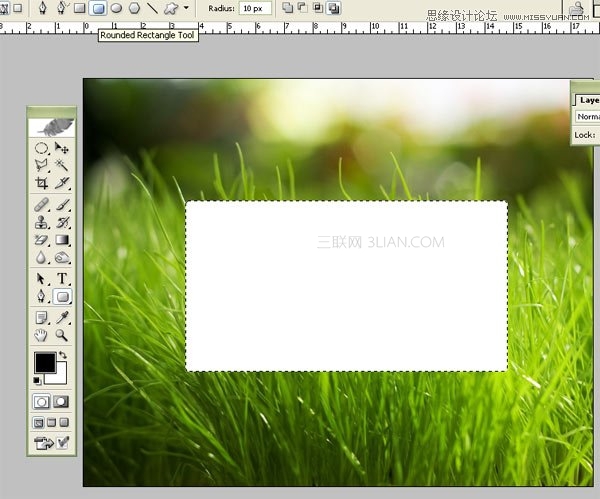Switch to Standard editing mode
The height and width of the screenshot is (499, 600).
[41, 402]
